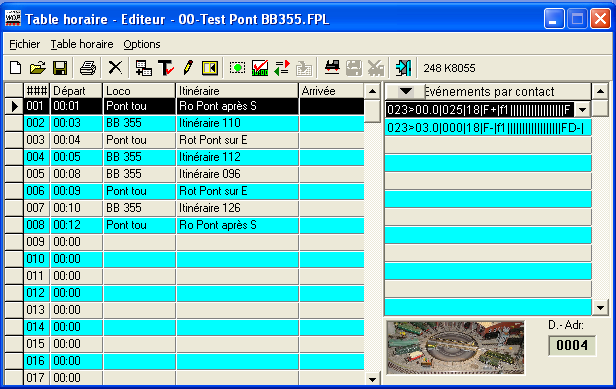Select row 001 selector with arrow
Image resolution: width=616 pixels, height=389 pixels.
[x=14, y=106]
